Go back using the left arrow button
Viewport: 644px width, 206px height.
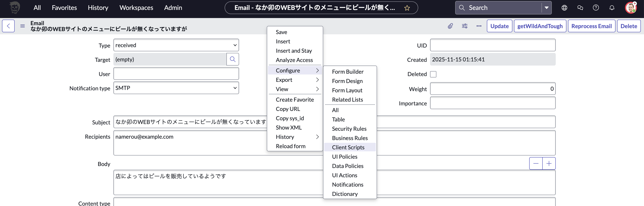8,26
